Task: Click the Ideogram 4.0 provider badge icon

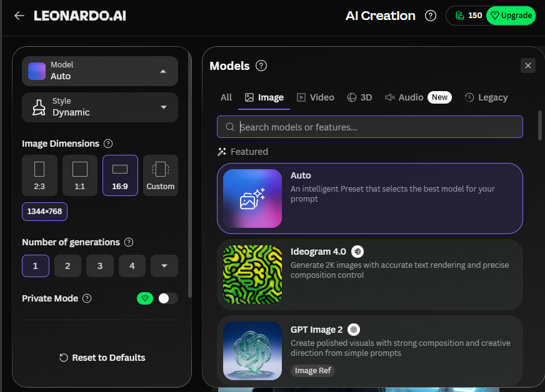Action: pyautogui.click(x=357, y=252)
